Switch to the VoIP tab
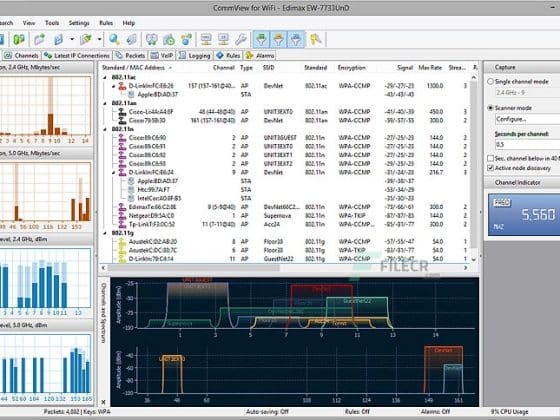560x420 pixels. point(162,55)
